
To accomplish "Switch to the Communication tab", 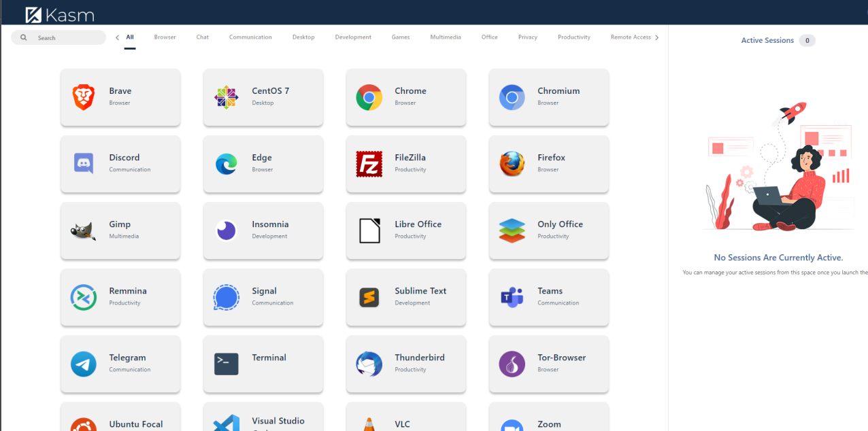I will 250,37.
